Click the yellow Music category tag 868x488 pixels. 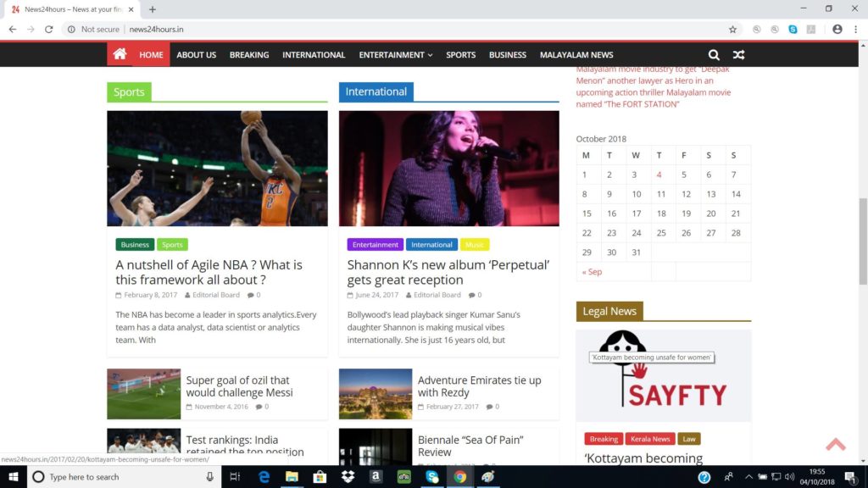[x=475, y=245]
